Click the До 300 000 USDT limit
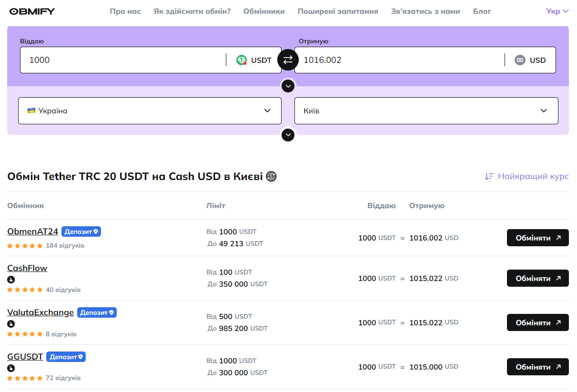The width and height of the screenshot is (577, 392). (237, 372)
